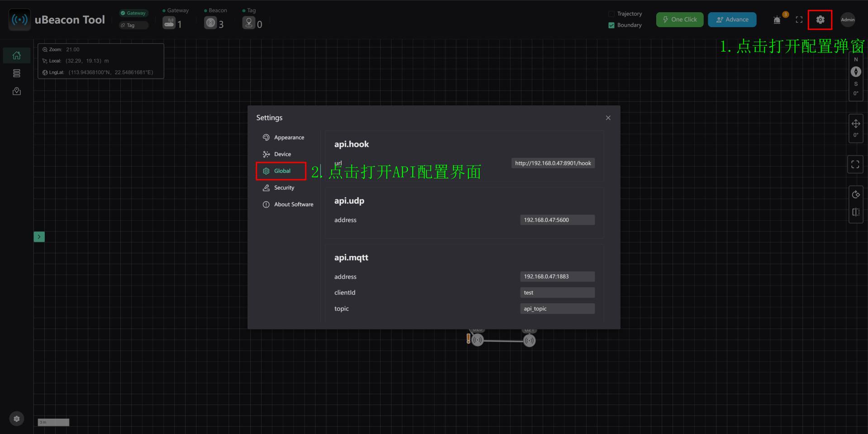Click the bottom-left gear icon
The width and height of the screenshot is (868, 434).
(x=17, y=419)
